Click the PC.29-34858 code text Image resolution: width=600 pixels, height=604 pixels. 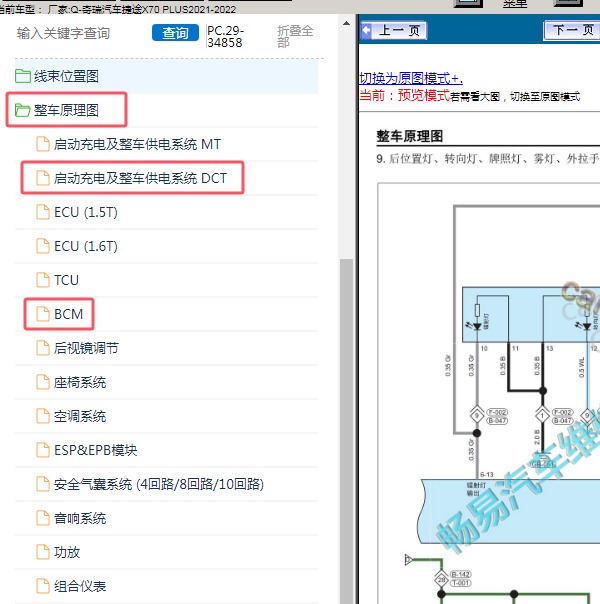225,37
